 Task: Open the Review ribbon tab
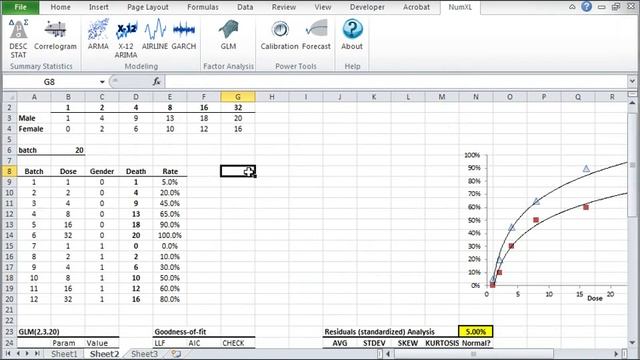[284, 7]
